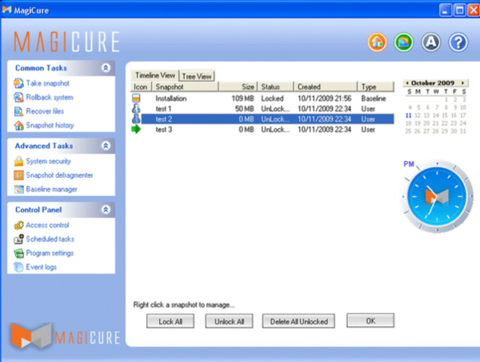Image resolution: width=480 pixels, height=362 pixels.
Task: Click the Rollback system icon
Action: [18, 97]
